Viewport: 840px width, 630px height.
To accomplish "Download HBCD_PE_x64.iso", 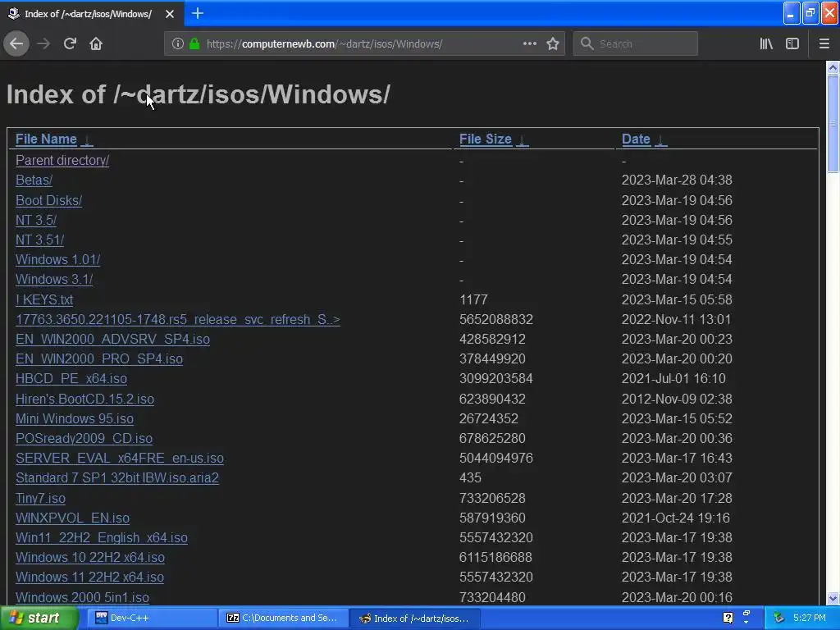I will click(71, 378).
